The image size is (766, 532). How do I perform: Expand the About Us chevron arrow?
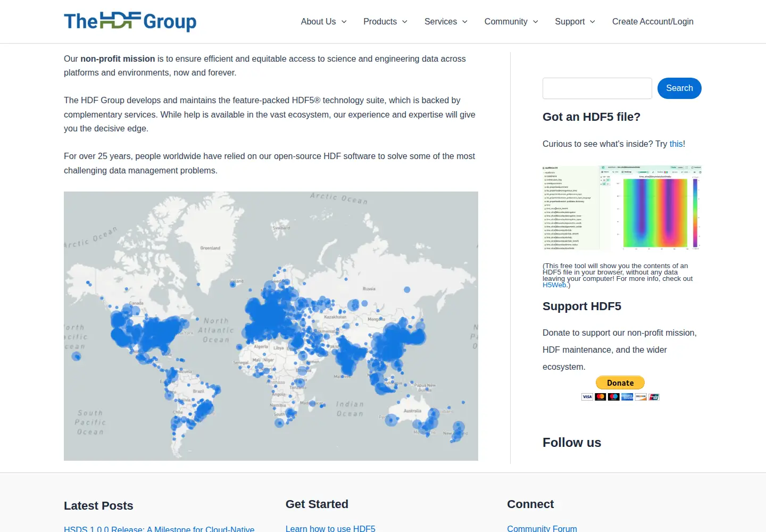coord(344,22)
